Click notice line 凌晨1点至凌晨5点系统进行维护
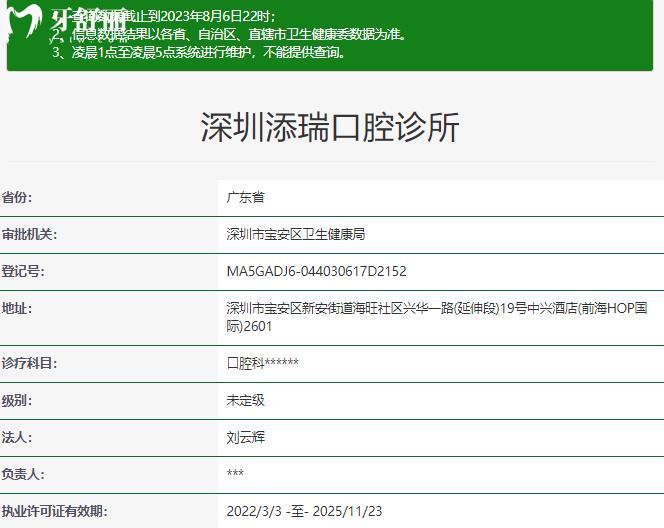 (199, 53)
